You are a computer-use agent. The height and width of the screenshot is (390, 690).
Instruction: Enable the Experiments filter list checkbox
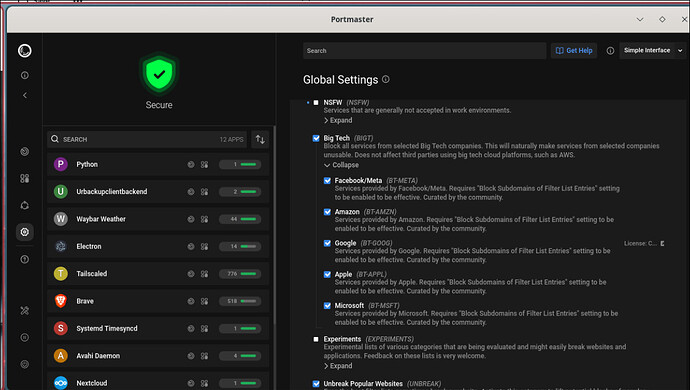(316, 339)
